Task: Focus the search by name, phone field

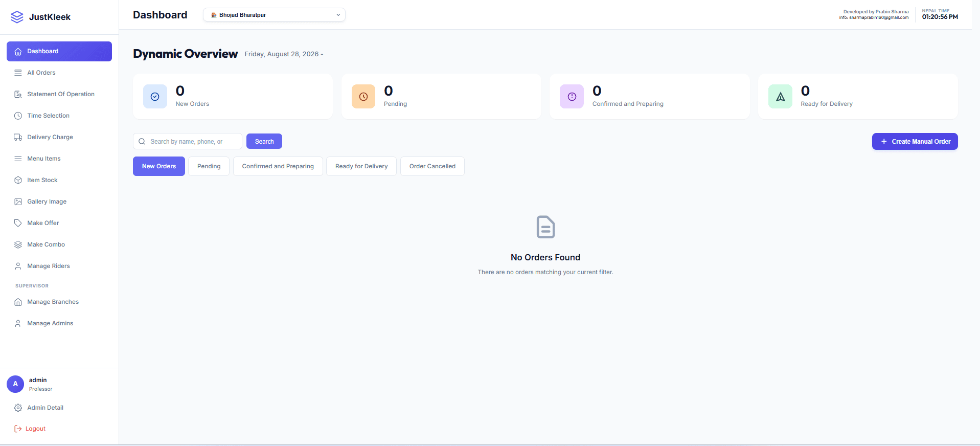Action: point(188,141)
